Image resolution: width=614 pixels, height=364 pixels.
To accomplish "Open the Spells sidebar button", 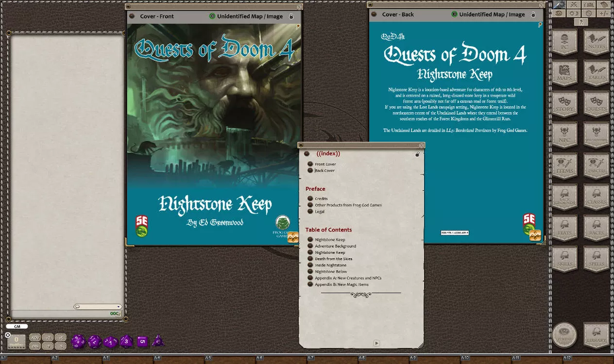I will (597, 259).
